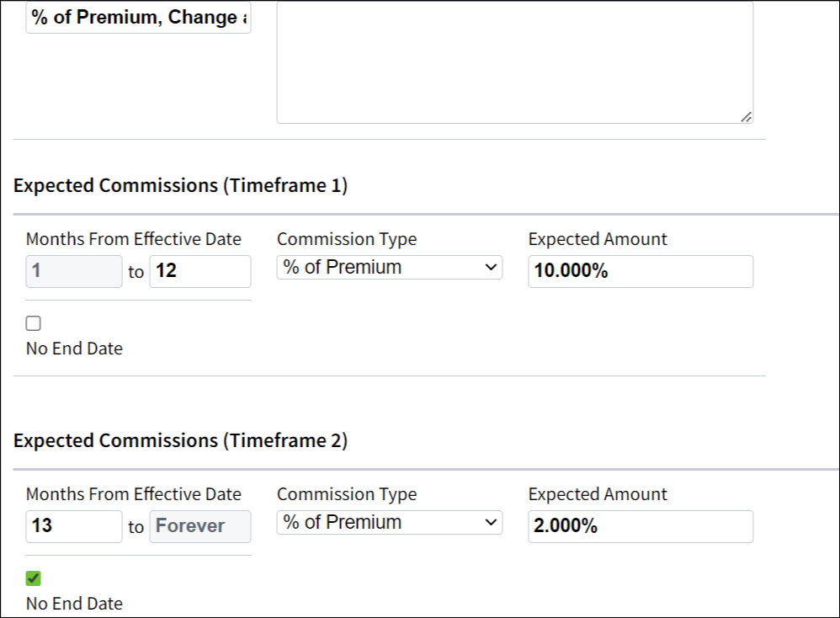Expand the second % of Premium dropdown arrow

(492, 522)
